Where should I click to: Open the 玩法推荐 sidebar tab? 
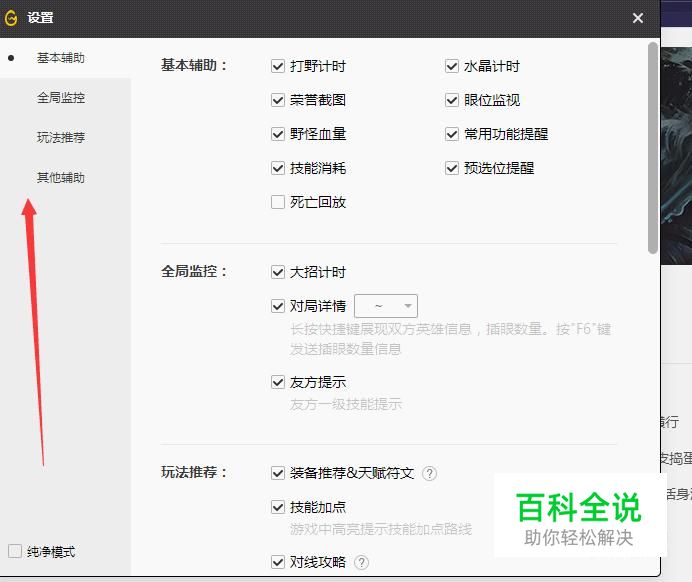61,138
